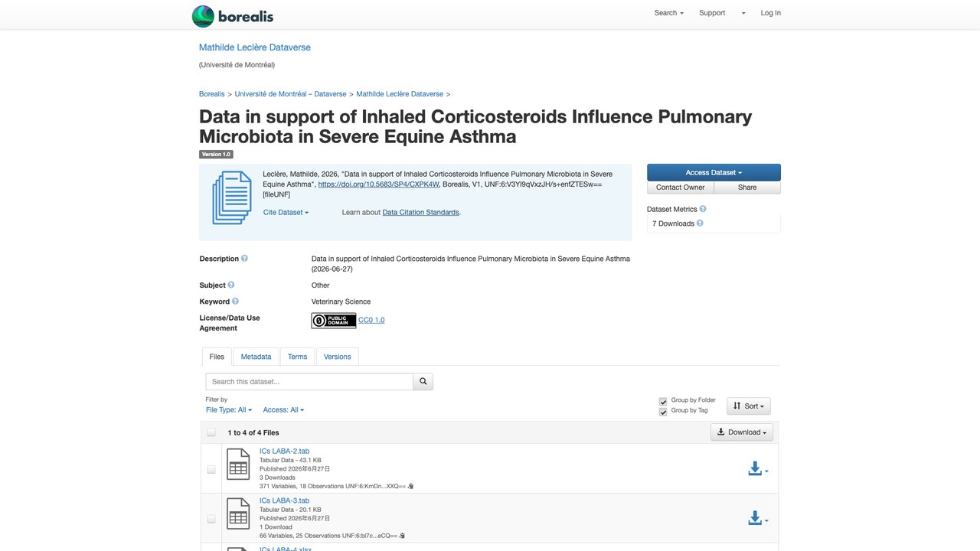Click the Contact Owner button

681,187
